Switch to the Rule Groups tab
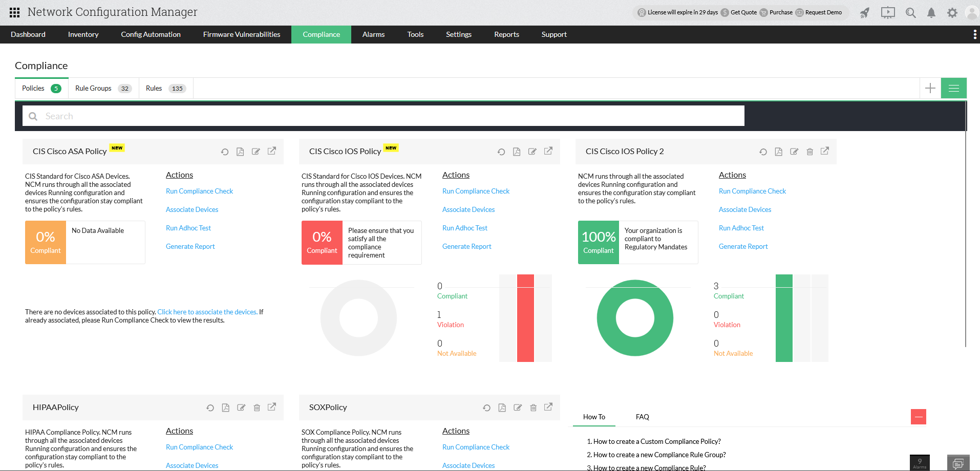Screen dimensions: 980x471 coord(93,88)
